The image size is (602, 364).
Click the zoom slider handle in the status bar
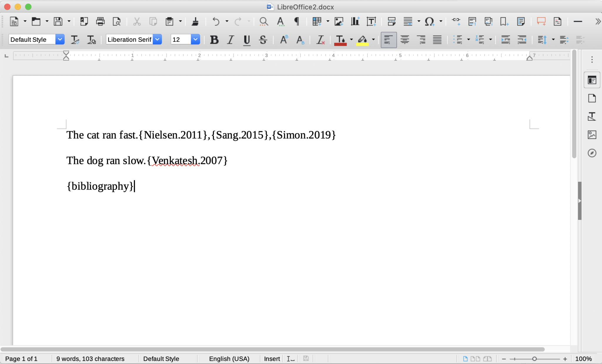click(x=534, y=359)
